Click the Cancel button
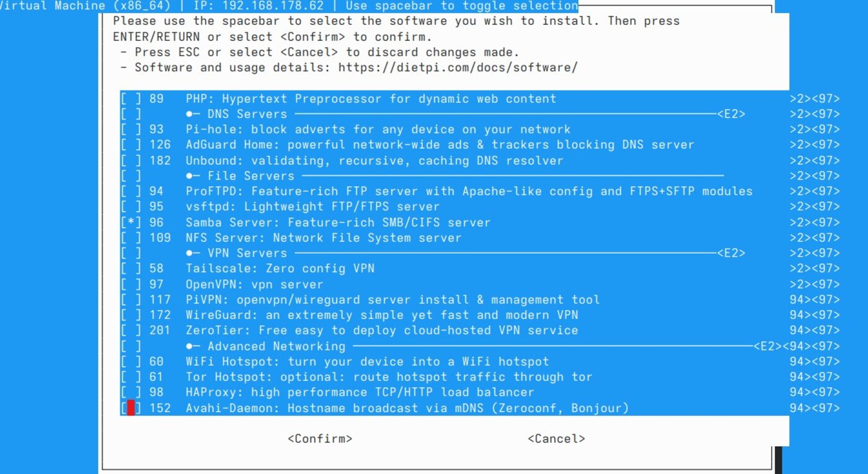Screen dimensions: 868x474 (556, 439)
